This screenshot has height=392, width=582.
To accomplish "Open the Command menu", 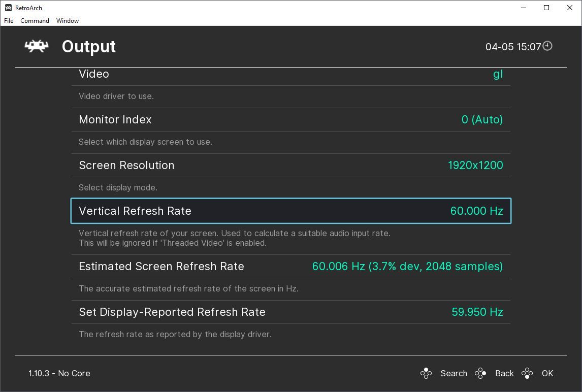I will [x=35, y=21].
